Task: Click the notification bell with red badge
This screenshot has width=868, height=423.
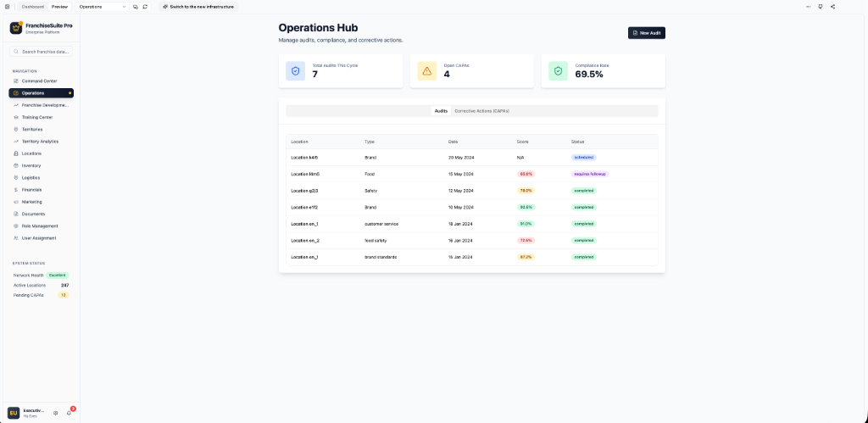Action: (x=70, y=413)
